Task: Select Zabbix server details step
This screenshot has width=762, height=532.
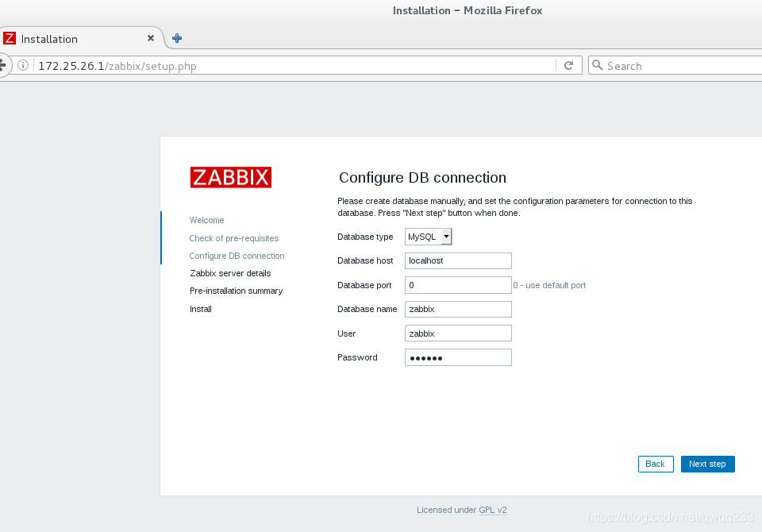Action: click(x=230, y=273)
